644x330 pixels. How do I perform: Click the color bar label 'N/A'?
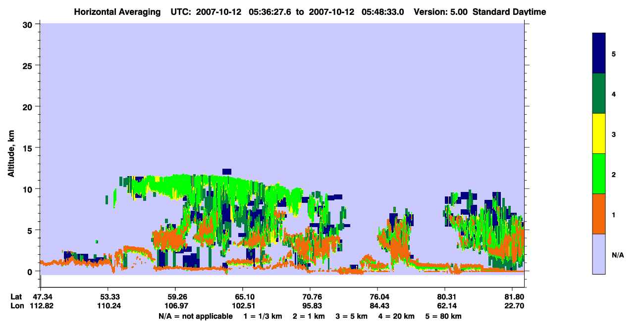tap(617, 255)
